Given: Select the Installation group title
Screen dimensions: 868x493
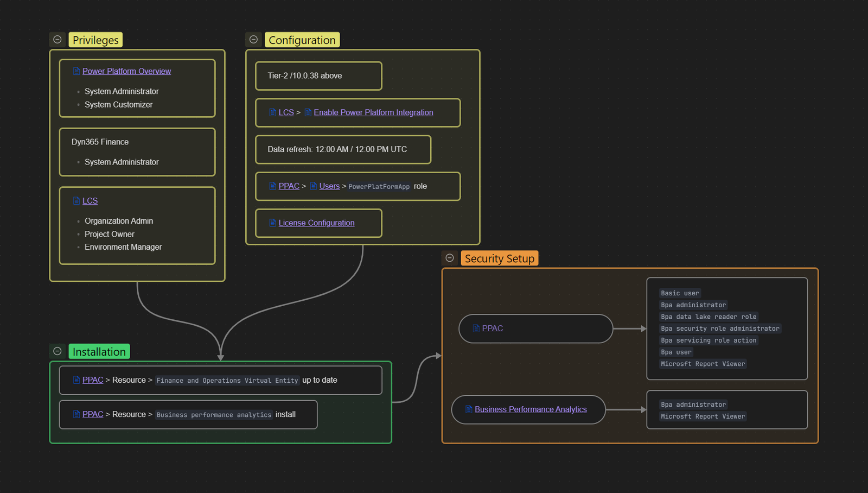Looking at the screenshot, I should [99, 351].
